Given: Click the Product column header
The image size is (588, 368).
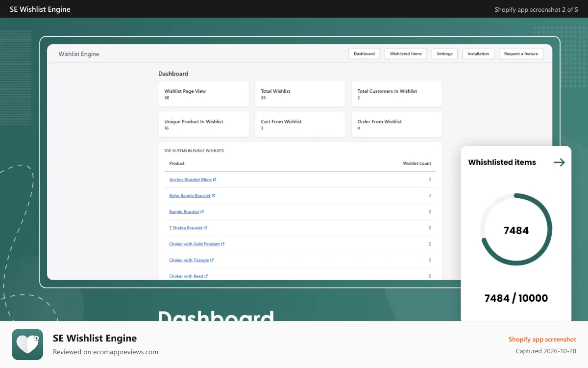Looking at the screenshot, I should [177, 163].
